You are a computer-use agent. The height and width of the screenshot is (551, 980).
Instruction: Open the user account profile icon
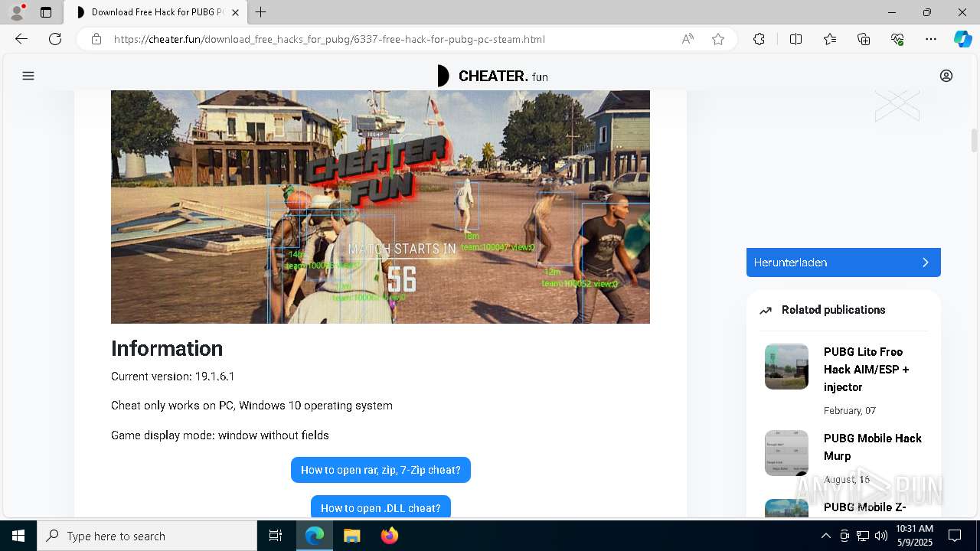(x=946, y=76)
